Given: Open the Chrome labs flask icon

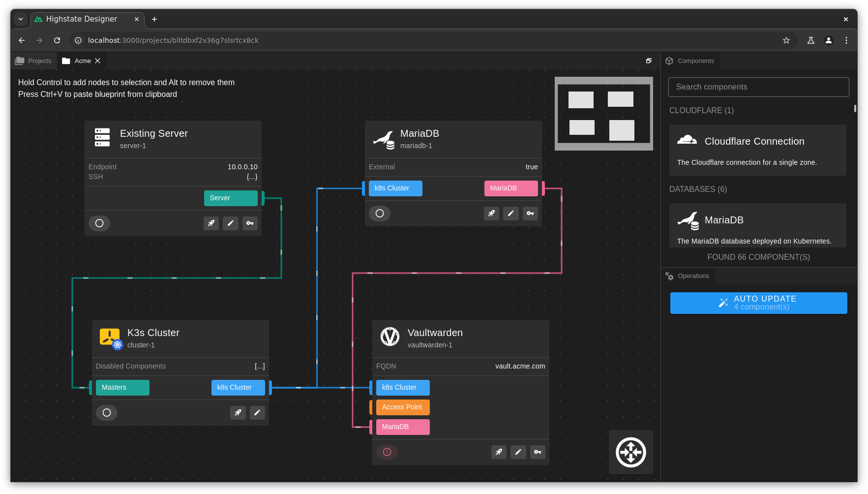Looking at the screenshot, I should tap(811, 40).
